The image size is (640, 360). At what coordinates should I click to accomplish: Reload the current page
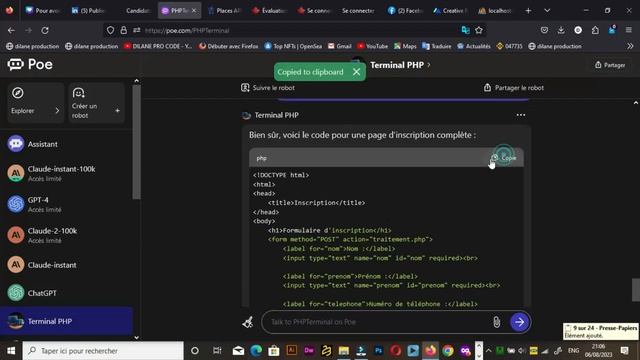(x=45, y=30)
